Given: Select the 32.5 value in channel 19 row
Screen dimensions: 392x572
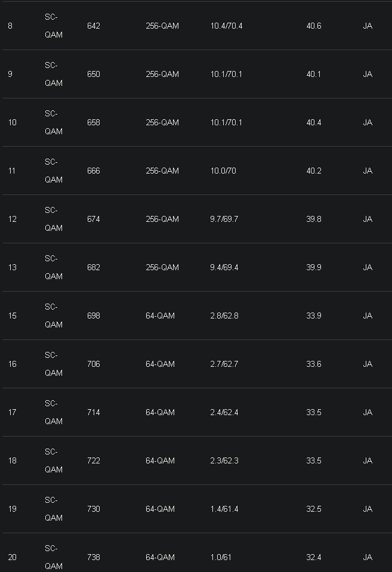Looking at the screenshot, I should pyautogui.click(x=314, y=509).
